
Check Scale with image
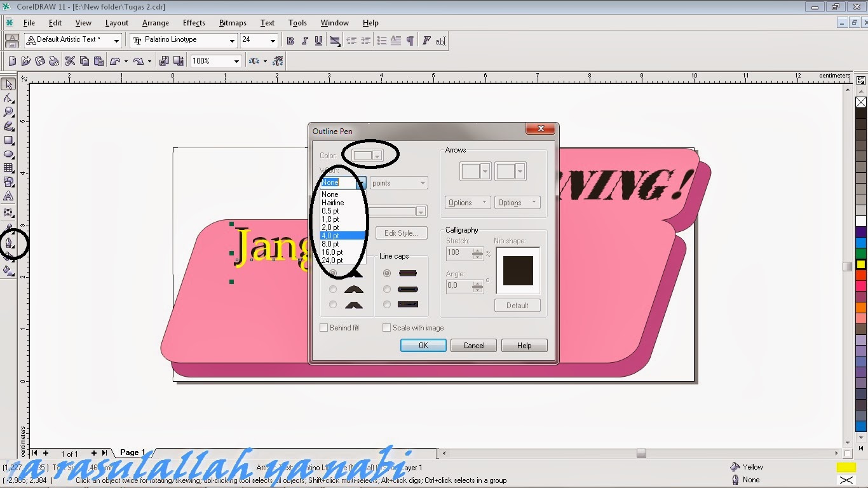pos(386,327)
